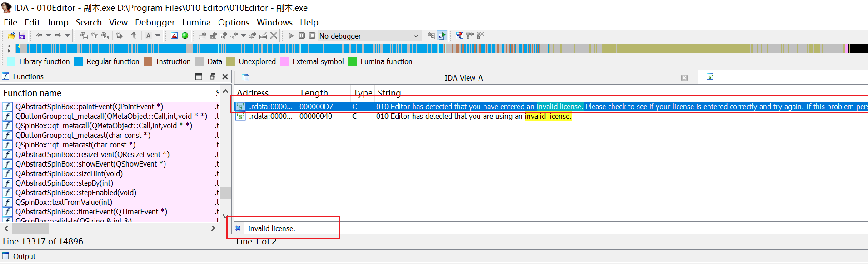This screenshot has height=264, width=868.
Task: Click the Save database icon
Action: [x=22, y=36]
